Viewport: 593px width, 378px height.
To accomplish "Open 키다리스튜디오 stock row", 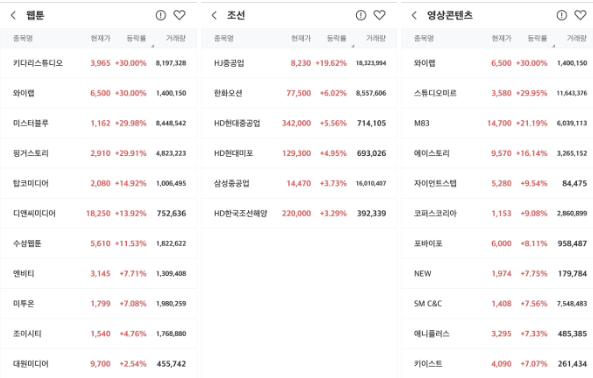I will tap(98, 63).
